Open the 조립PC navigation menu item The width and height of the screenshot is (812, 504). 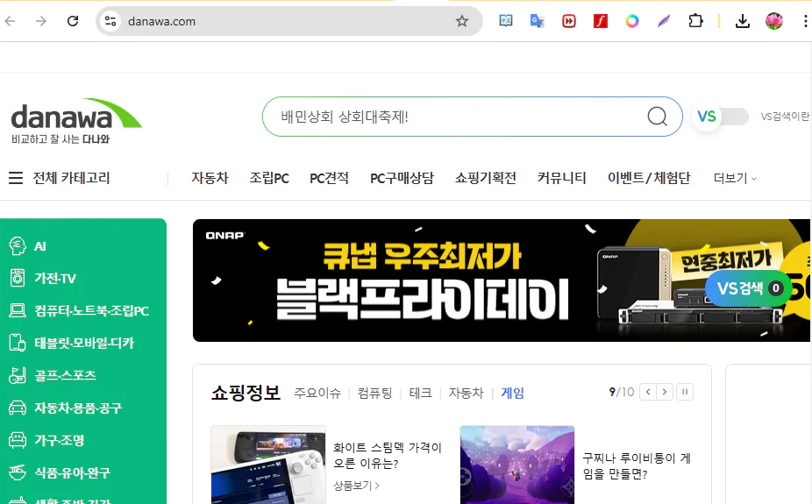269,178
